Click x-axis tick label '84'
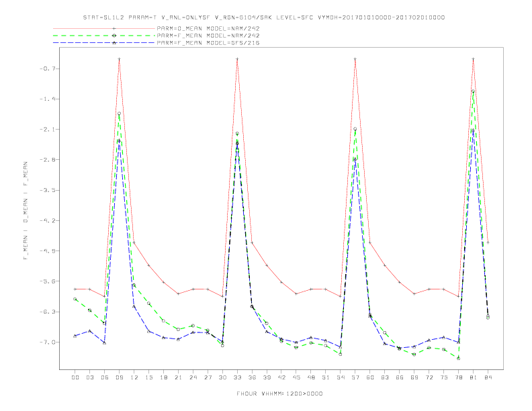This screenshot has width=532, height=411. tap(488, 377)
